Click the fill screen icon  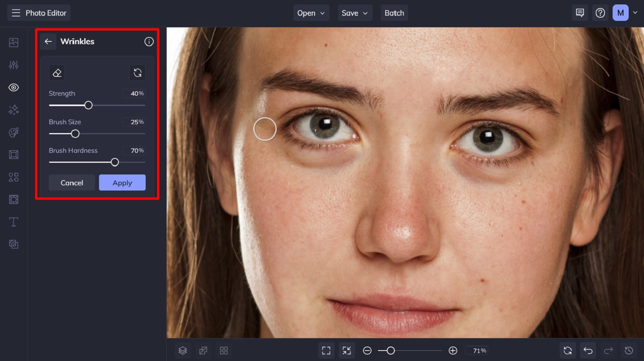pos(347,351)
